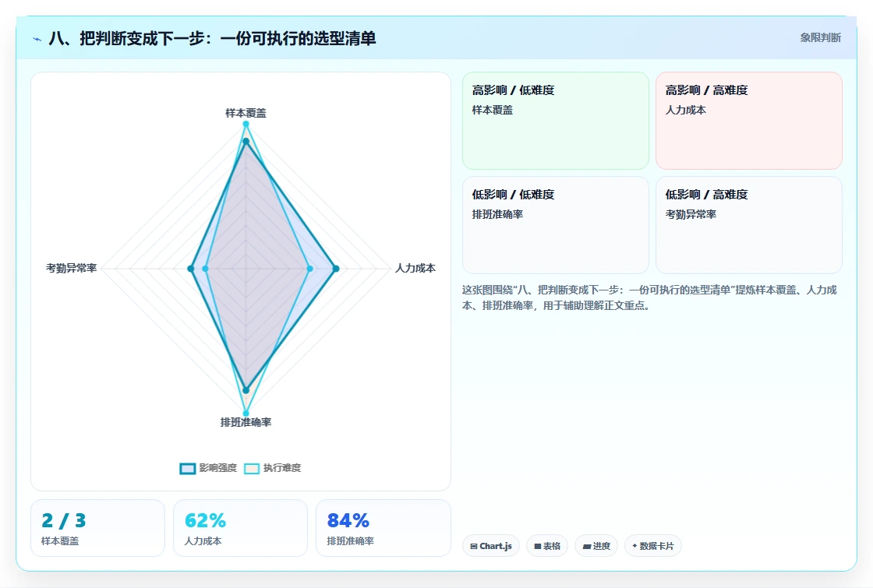Click the 数据卡片 tag
This screenshot has height=588, width=873.
tap(653, 546)
